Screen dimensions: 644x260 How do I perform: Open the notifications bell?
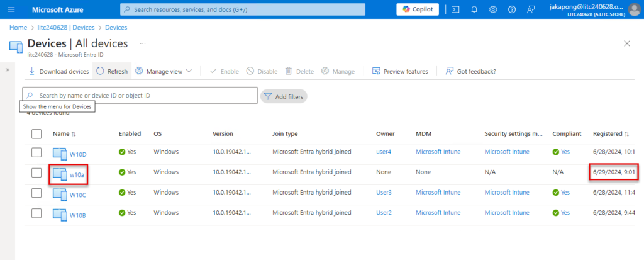pos(474,9)
